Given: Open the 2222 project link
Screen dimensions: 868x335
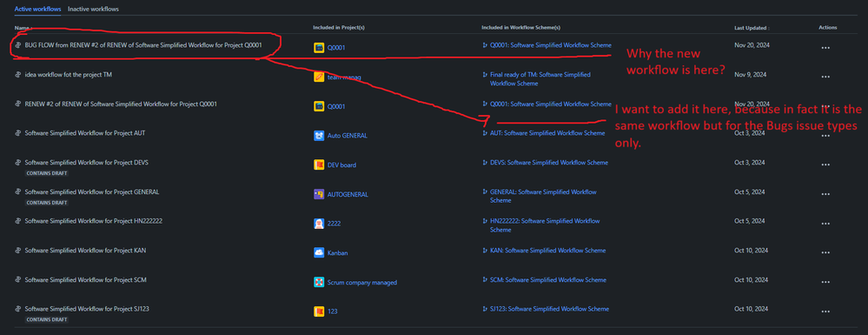Looking at the screenshot, I should pyautogui.click(x=334, y=224).
